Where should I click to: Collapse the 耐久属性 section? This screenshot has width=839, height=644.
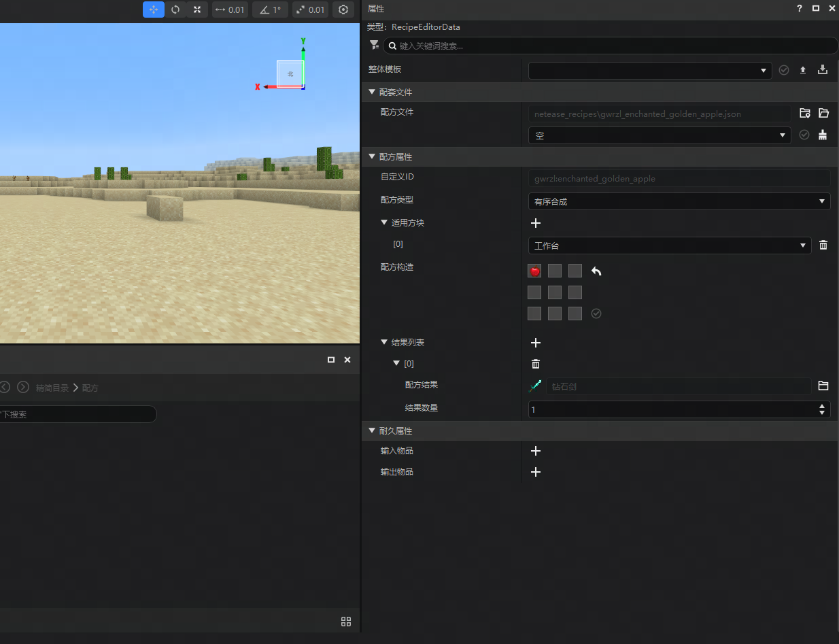pyautogui.click(x=372, y=430)
